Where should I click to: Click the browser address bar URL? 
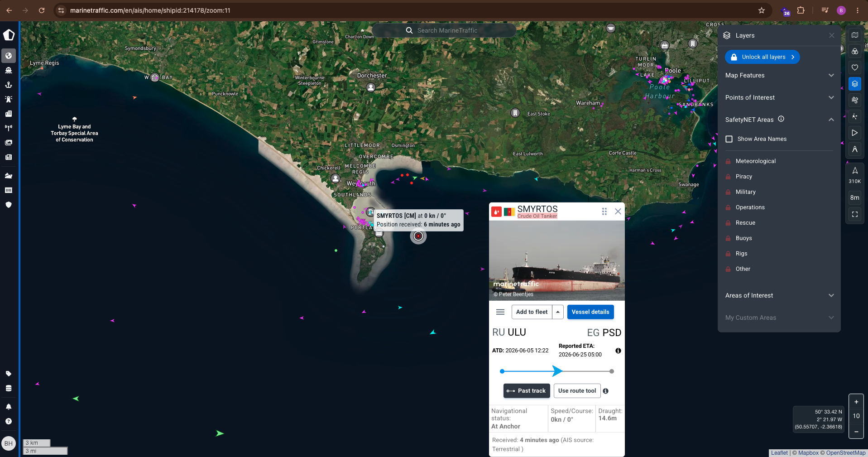click(150, 10)
